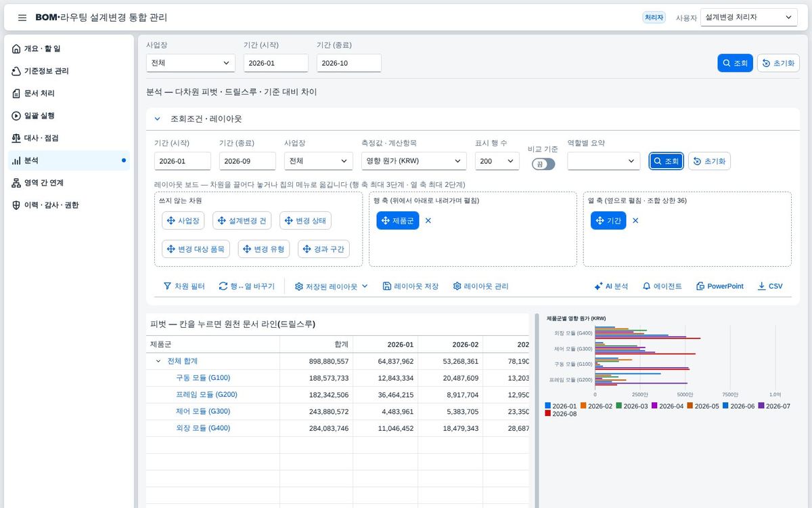
Task: Click the 일괄 실행 play icon
Action: 17,116
